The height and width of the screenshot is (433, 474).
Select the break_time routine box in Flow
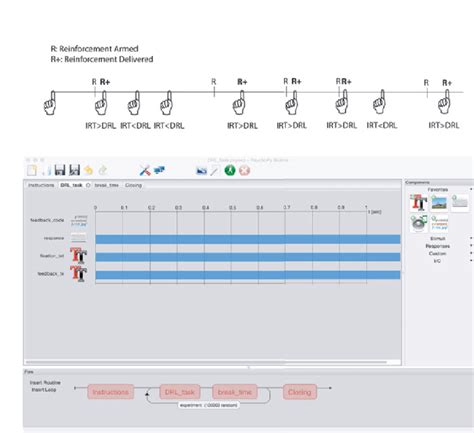235,392
